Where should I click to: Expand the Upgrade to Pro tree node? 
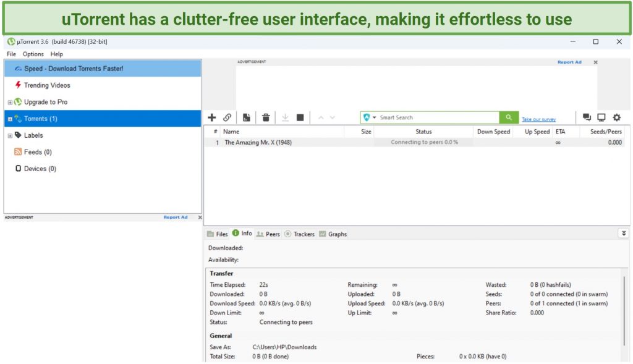pos(10,103)
